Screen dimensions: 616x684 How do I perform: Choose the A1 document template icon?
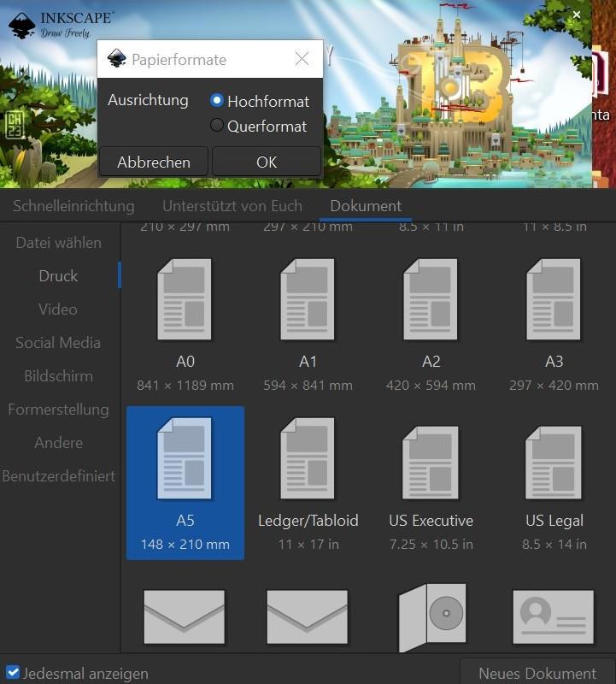[x=308, y=300]
